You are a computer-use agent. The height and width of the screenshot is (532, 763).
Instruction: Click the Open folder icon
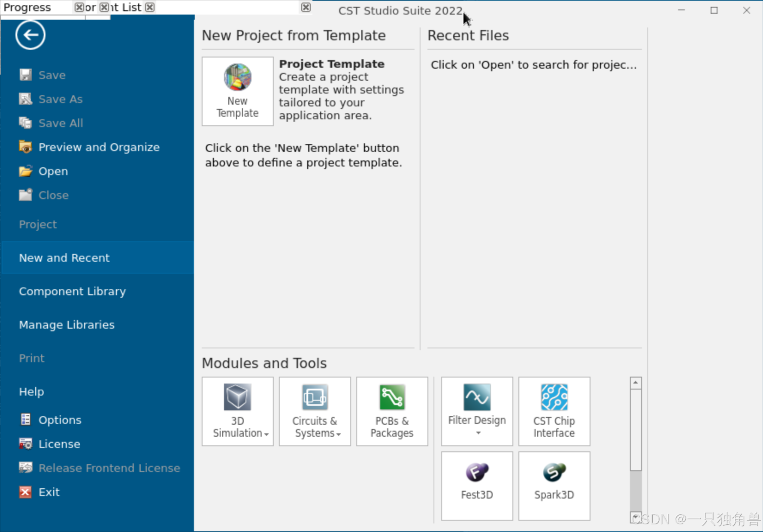tap(25, 171)
